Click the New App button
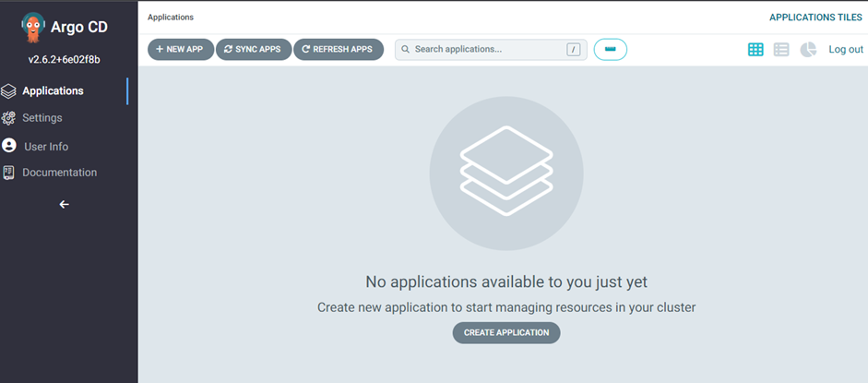Viewport: 868px width, 383px height. click(x=181, y=49)
